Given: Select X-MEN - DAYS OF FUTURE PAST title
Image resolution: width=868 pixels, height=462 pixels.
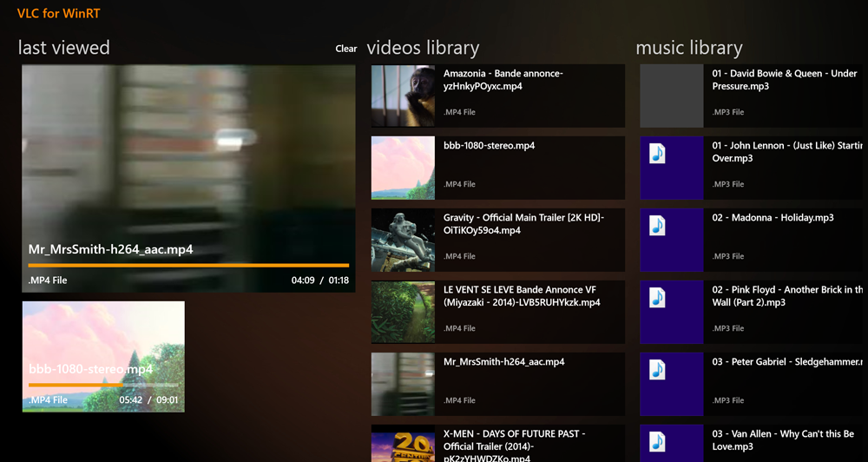Looking at the screenshot, I should [x=514, y=445].
